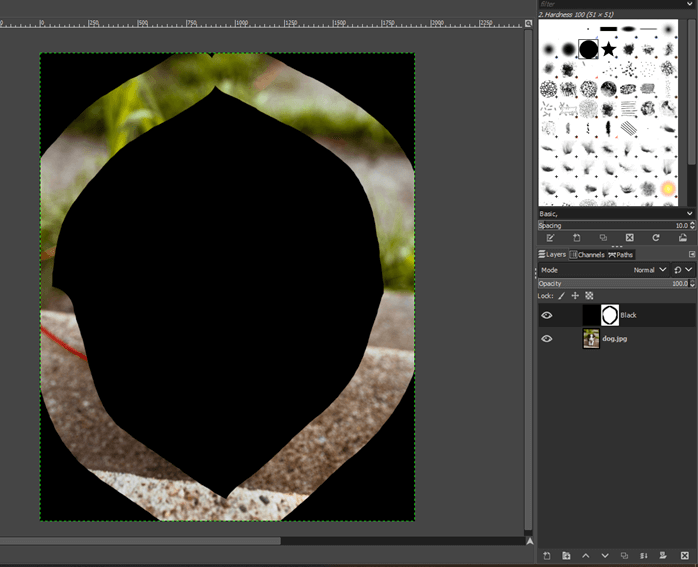Click the brush filter input field

tap(611, 4)
